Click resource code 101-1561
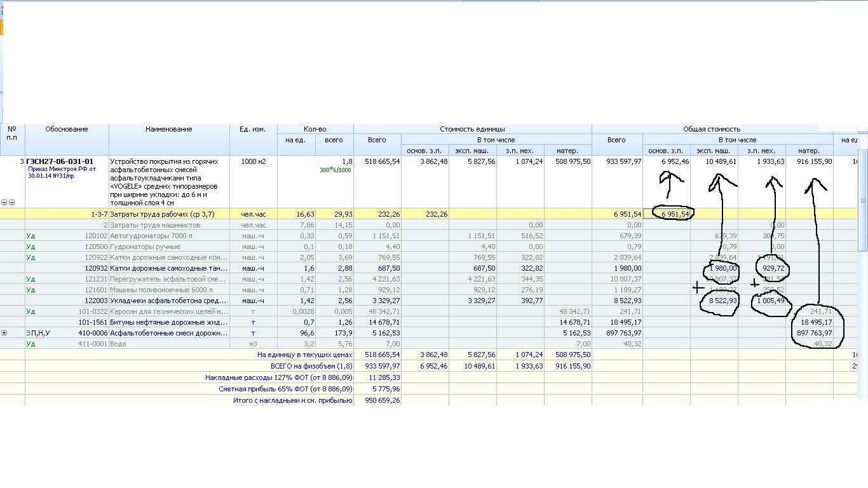 (x=93, y=322)
